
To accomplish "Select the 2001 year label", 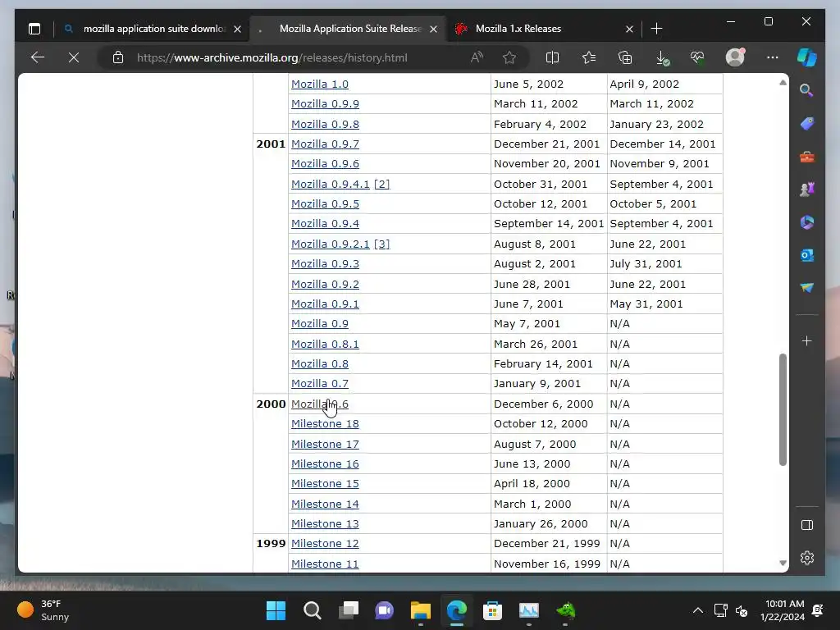I will tap(271, 144).
